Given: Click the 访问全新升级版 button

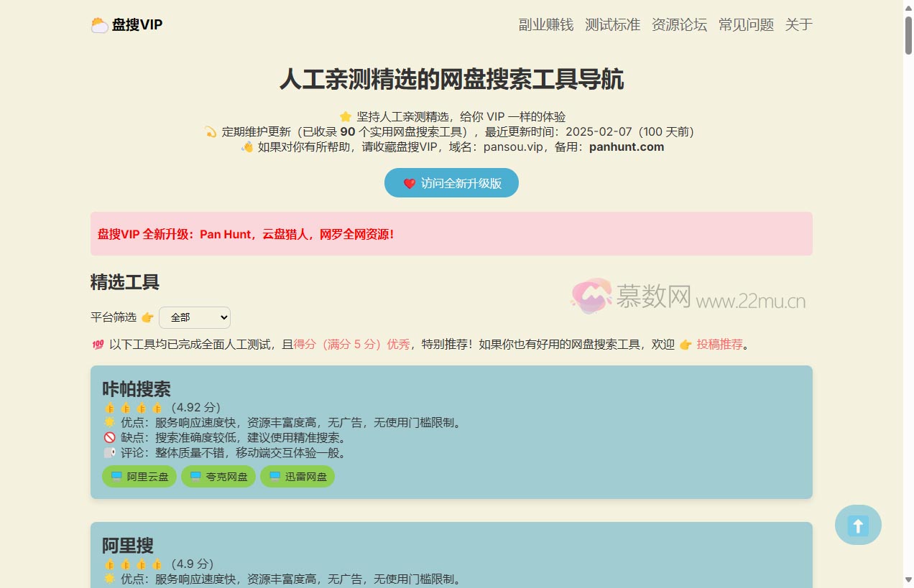Looking at the screenshot, I should [451, 183].
